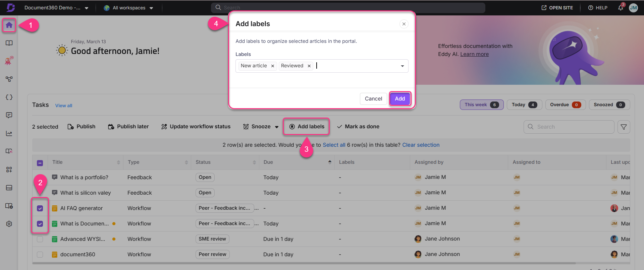This screenshot has height=270, width=644.
Task: Open the widgets grid icon in sidebar
Action: click(9, 170)
